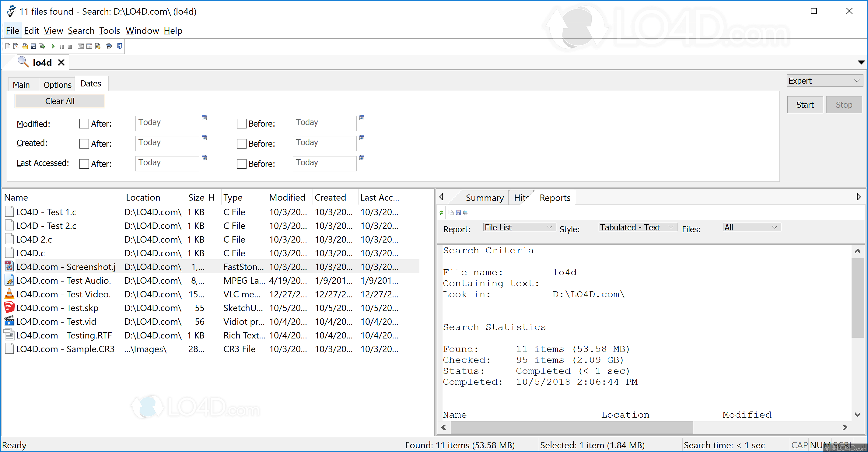
Task: Open calendar picker for Modified Before date
Action: 362,117
